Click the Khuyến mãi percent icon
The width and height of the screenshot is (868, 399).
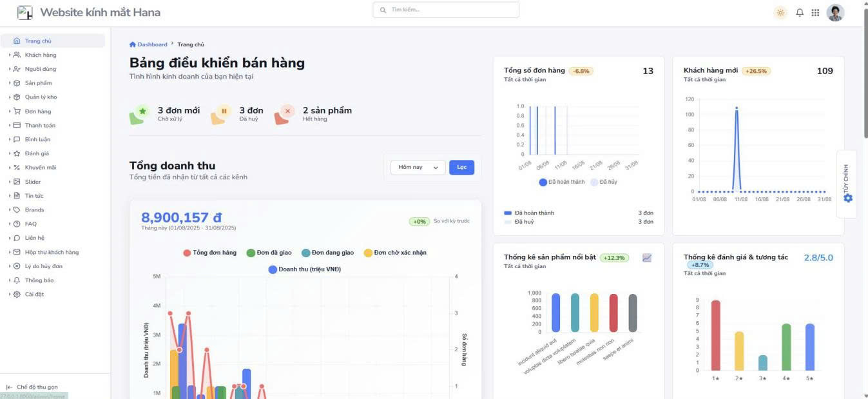(17, 168)
